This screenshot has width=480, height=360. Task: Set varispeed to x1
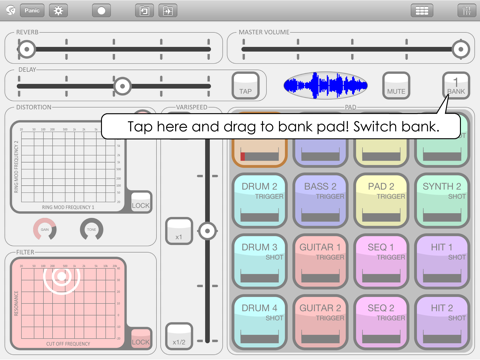coord(179,231)
